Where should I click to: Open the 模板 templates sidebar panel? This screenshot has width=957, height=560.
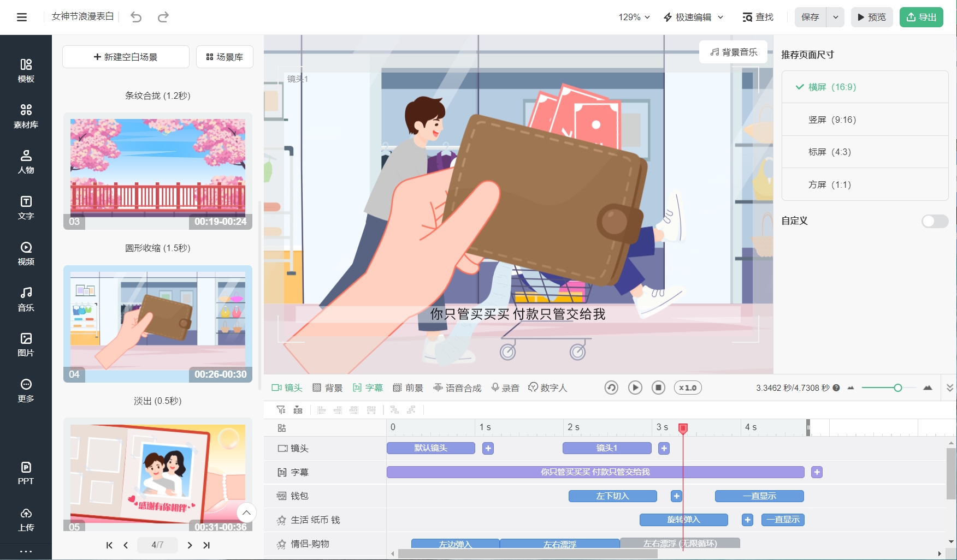(x=26, y=71)
